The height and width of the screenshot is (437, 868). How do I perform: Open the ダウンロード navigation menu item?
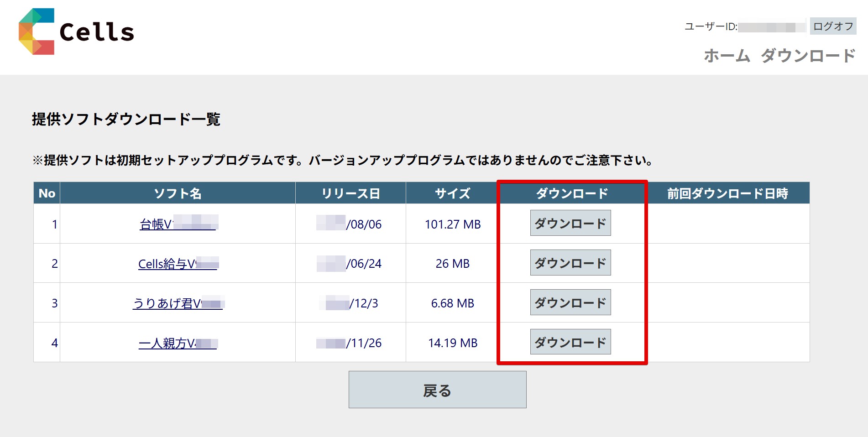coord(808,56)
